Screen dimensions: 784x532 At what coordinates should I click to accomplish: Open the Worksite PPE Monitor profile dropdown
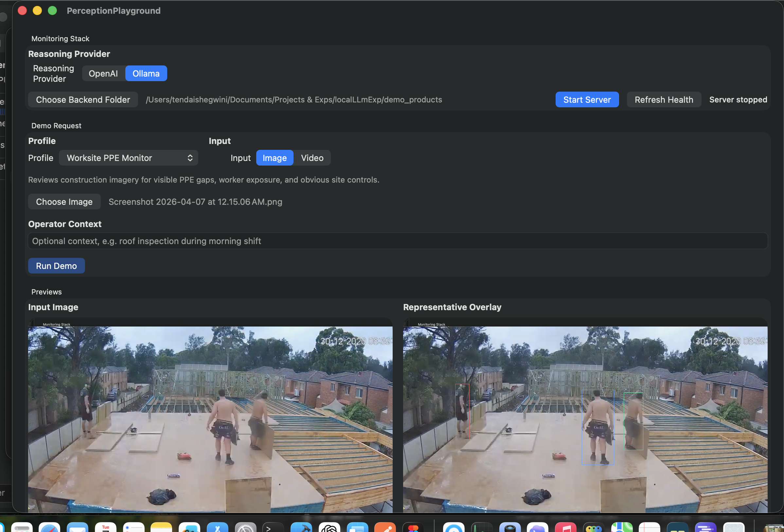point(128,158)
